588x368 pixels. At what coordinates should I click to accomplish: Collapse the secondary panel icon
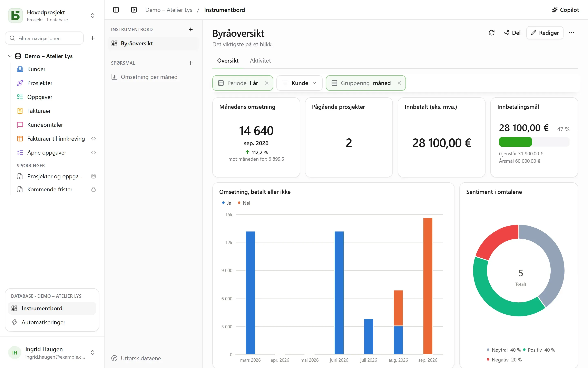[x=134, y=10]
